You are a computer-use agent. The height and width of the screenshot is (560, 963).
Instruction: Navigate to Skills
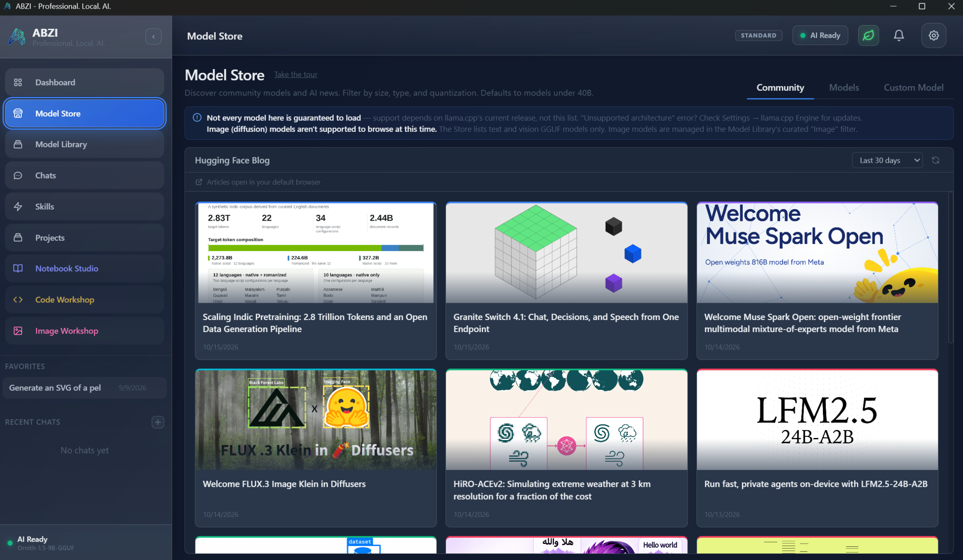click(84, 207)
